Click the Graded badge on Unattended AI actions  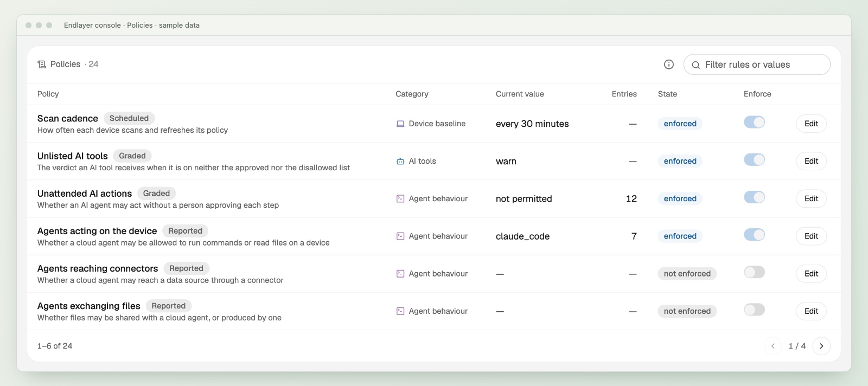tap(156, 193)
